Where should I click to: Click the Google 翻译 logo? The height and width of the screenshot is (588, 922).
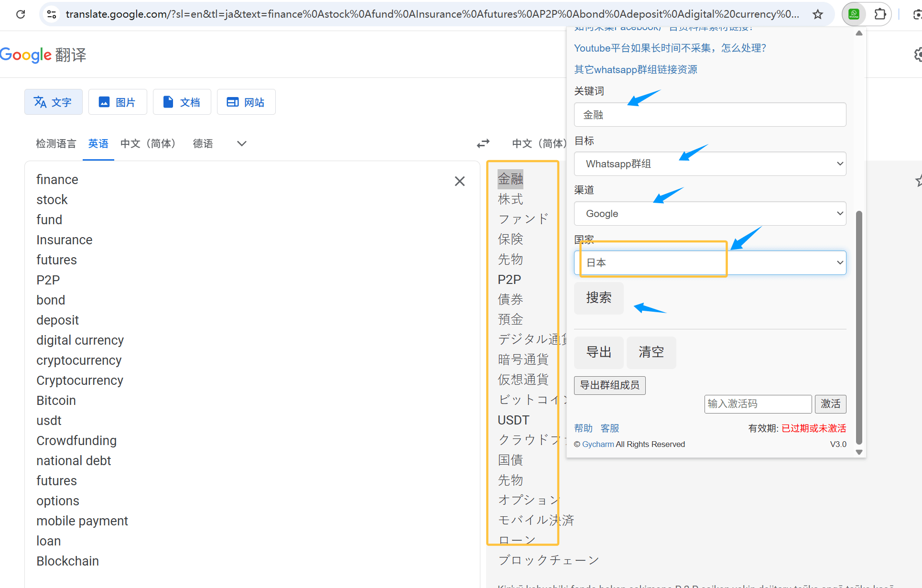43,55
